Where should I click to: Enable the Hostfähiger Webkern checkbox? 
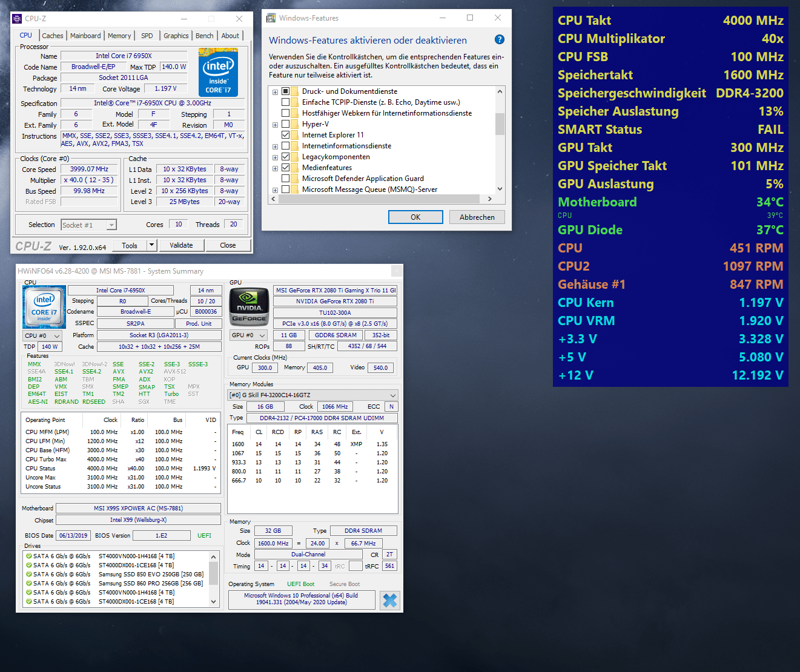pos(285,113)
